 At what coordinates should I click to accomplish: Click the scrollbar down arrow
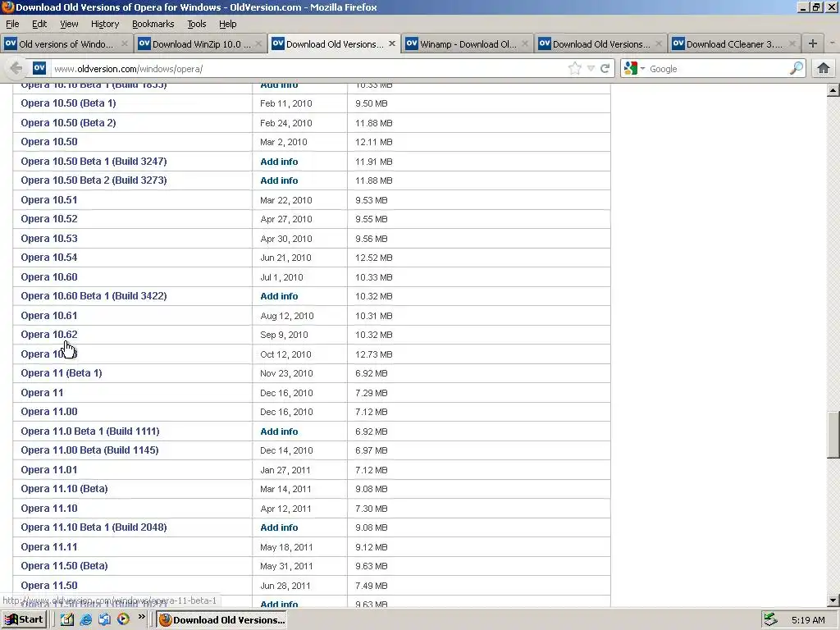833,600
